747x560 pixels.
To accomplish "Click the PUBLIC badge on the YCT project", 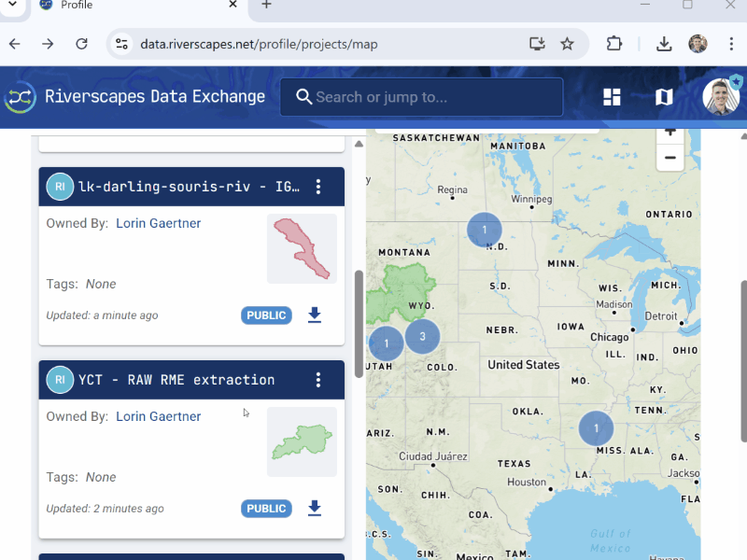I will pyautogui.click(x=266, y=508).
